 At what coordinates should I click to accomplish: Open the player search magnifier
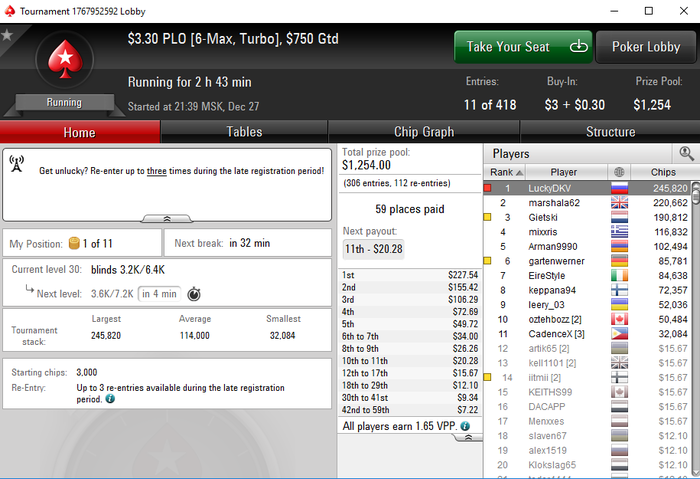pyautogui.click(x=686, y=154)
